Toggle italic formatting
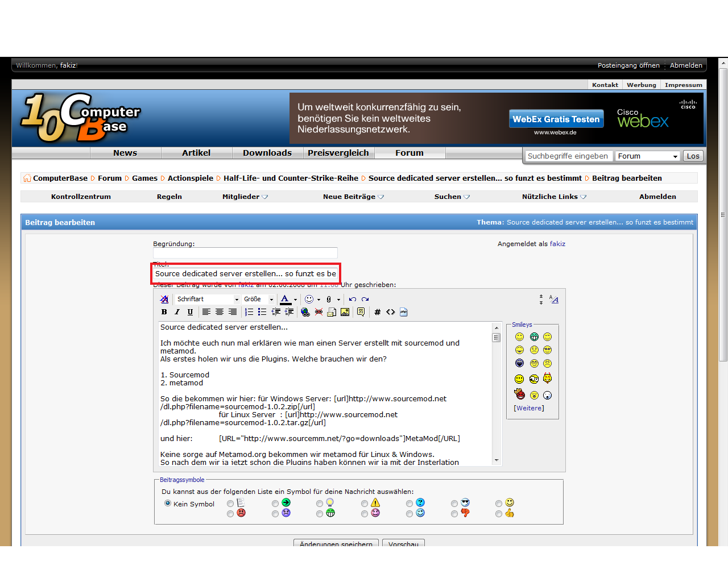728x582 pixels. coord(177,312)
